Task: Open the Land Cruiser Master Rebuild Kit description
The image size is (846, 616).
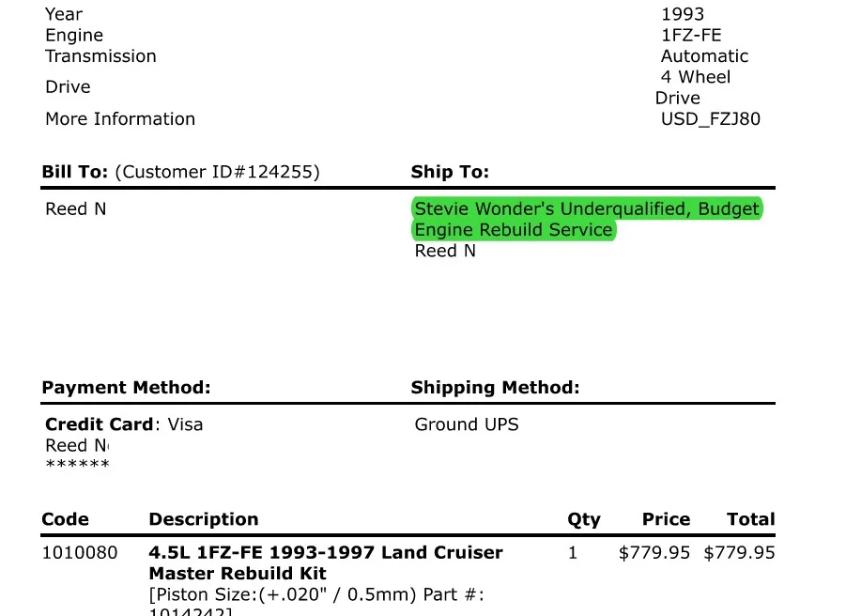Action: coord(325,563)
